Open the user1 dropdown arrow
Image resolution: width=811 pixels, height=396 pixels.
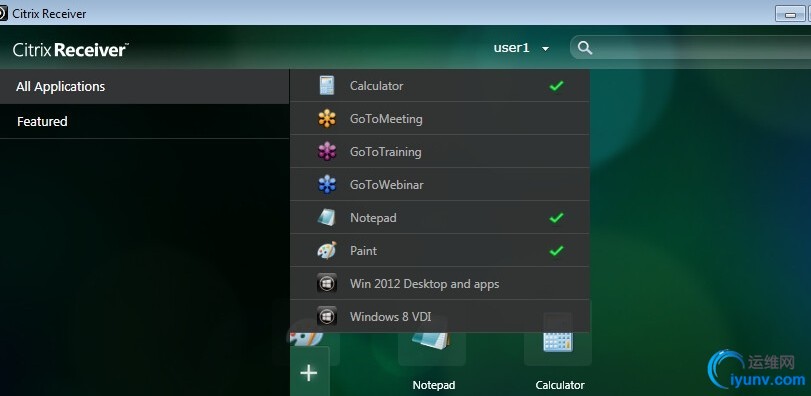(x=545, y=49)
